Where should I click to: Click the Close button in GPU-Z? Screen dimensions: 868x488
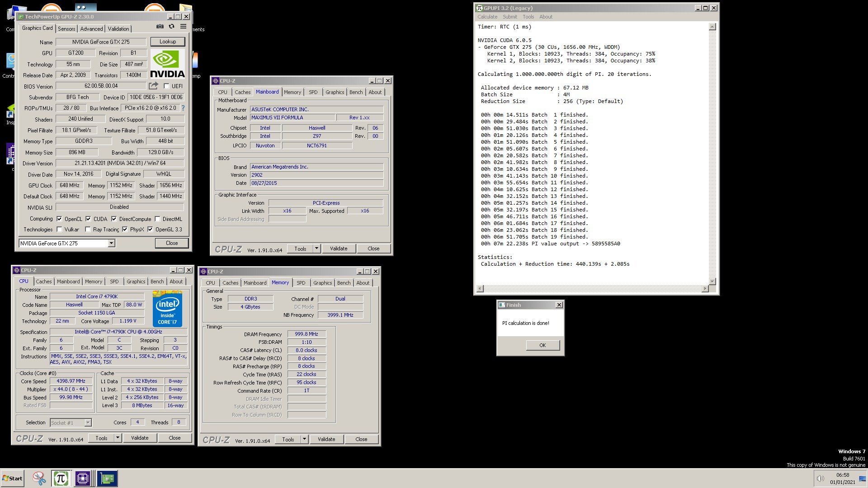click(172, 243)
